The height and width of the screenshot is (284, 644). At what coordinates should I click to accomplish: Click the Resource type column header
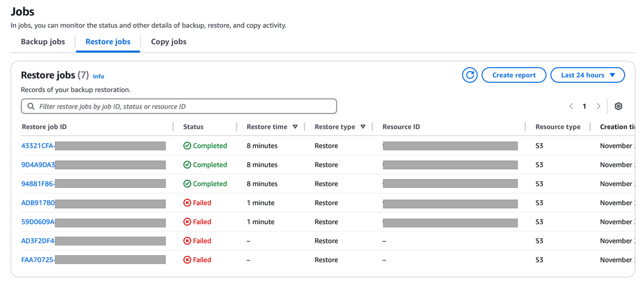click(x=558, y=127)
